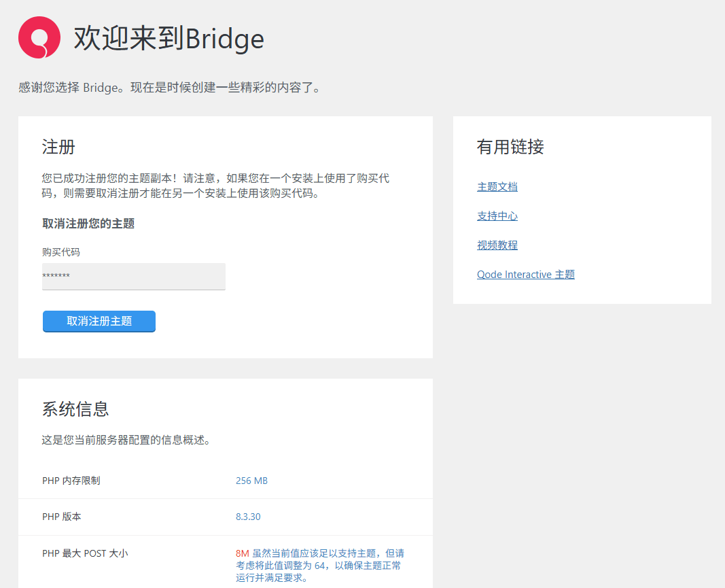
Task: Click the 8.3.30 version value
Action: click(x=248, y=517)
